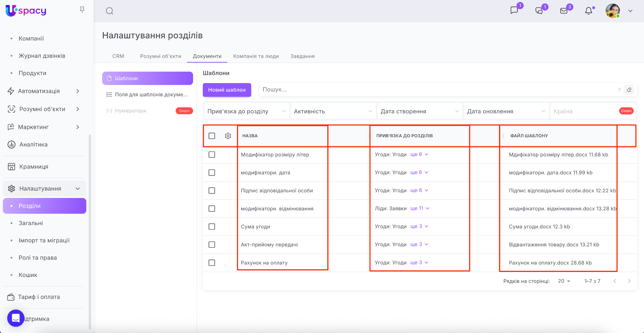Open the bell notifications icon
This screenshot has height=333, width=644.
click(588, 11)
